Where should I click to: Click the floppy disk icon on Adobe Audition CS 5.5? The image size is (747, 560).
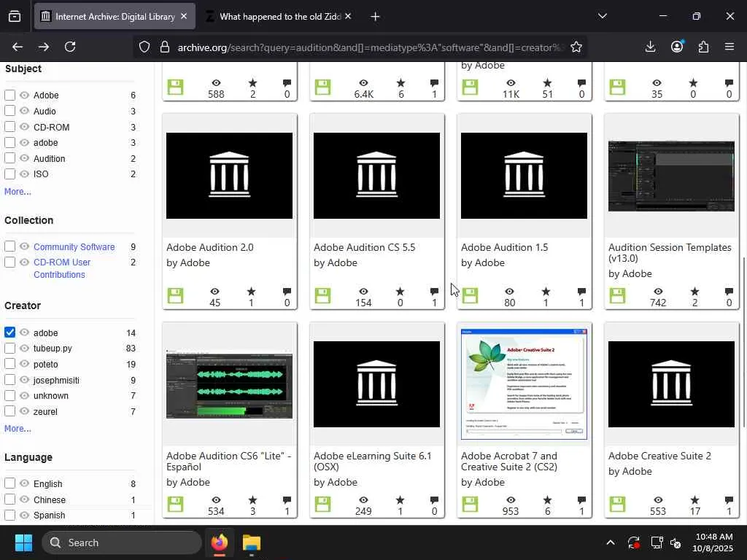[x=322, y=296]
